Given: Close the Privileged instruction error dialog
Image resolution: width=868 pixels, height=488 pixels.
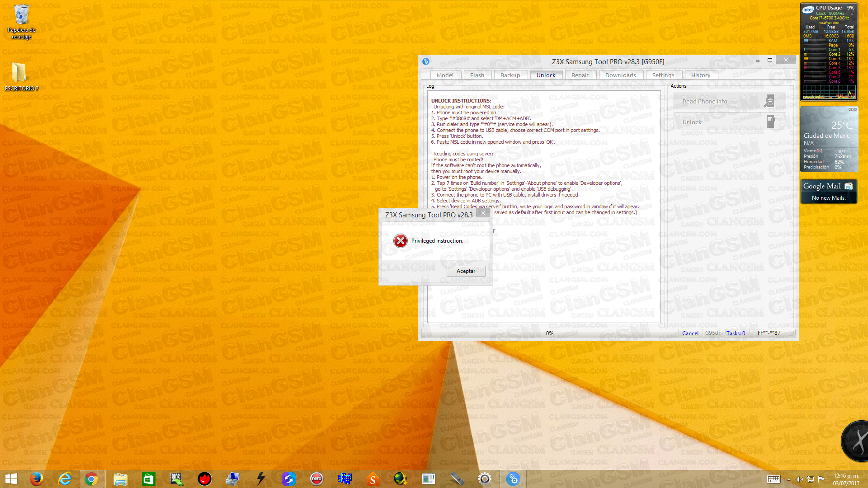Looking at the screenshot, I should coord(483,213).
